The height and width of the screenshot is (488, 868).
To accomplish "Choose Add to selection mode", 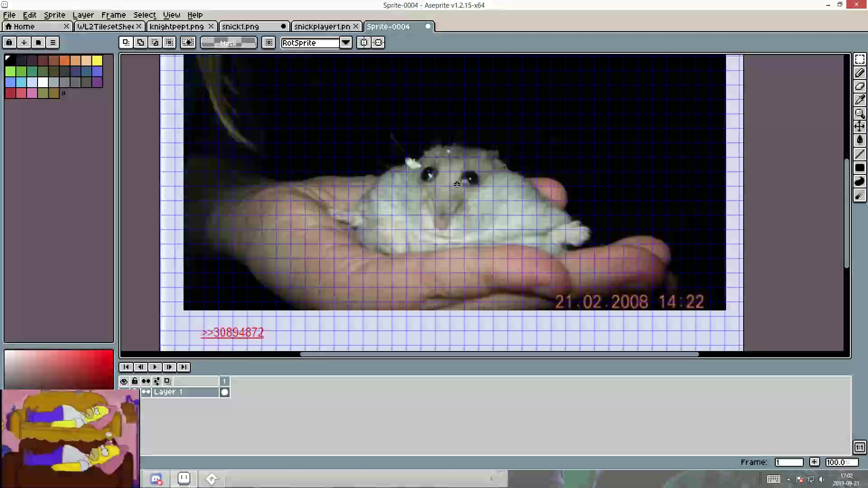I will (x=140, y=42).
